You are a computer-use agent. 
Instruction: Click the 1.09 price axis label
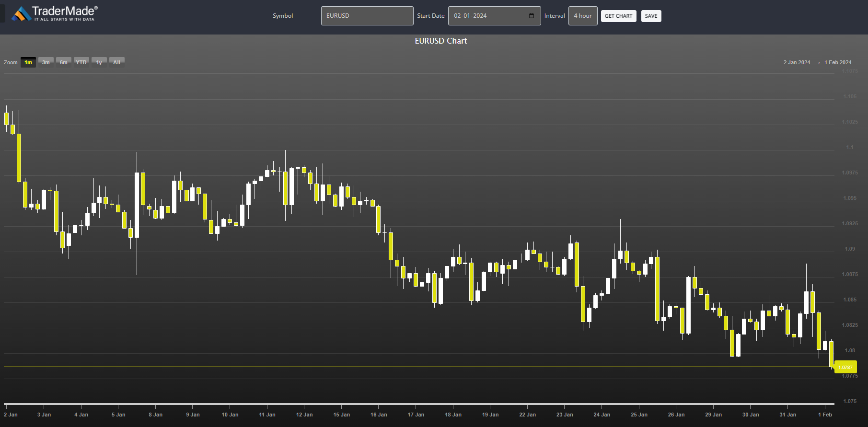pos(850,249)
